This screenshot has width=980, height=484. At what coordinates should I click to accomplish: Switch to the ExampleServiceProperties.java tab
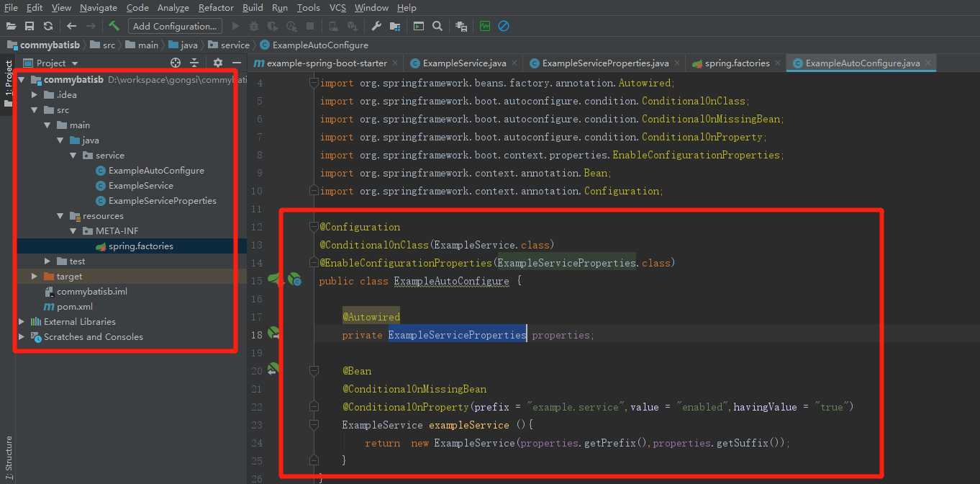pos(604,63)
